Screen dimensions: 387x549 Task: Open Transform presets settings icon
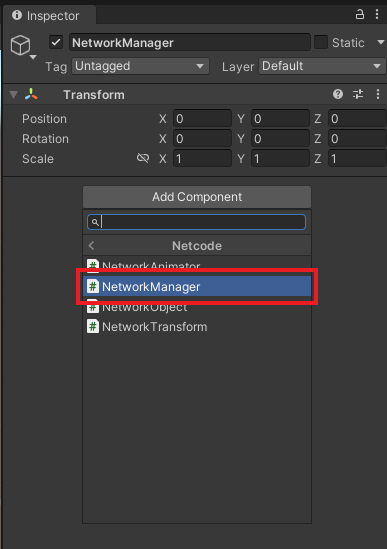pos(358,94)
